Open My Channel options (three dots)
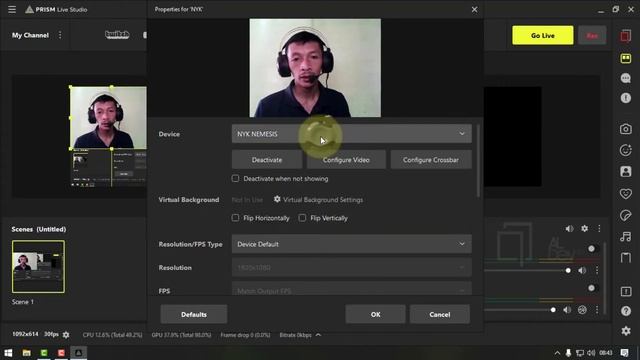Image resolution: width=640 pixels, height=360 pixels. (x=60, y=35)
